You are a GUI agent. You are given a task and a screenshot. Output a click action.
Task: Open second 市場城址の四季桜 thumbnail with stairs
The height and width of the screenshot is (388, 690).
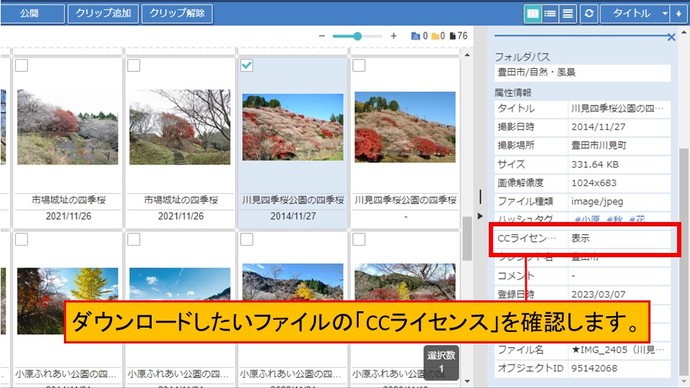point(180,127)
